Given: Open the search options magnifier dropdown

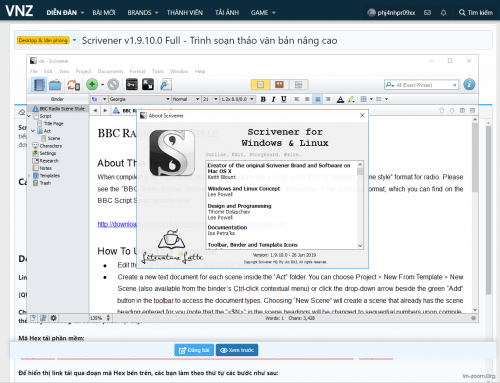Looking at the screenshot, I should [x=390, y=85].
